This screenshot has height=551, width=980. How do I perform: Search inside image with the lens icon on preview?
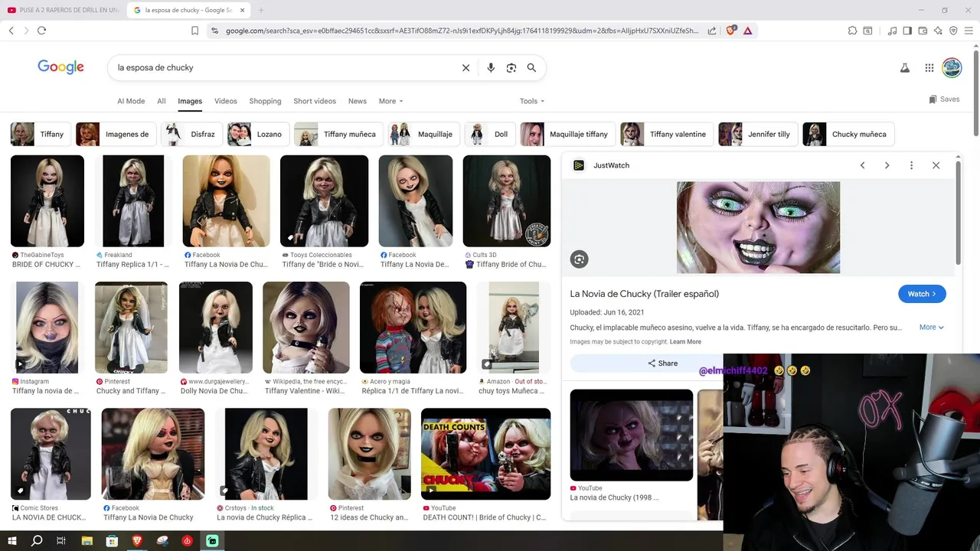(x=579, y=259)
